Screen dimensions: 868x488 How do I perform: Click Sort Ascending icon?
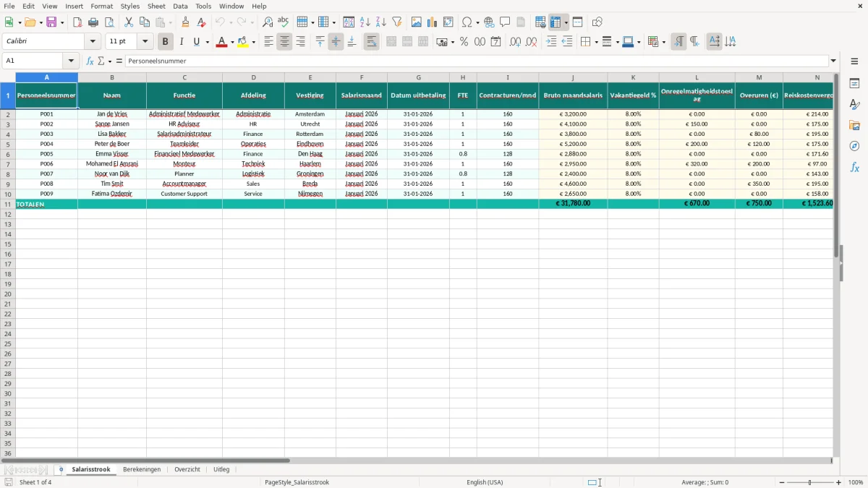(365, 22)
